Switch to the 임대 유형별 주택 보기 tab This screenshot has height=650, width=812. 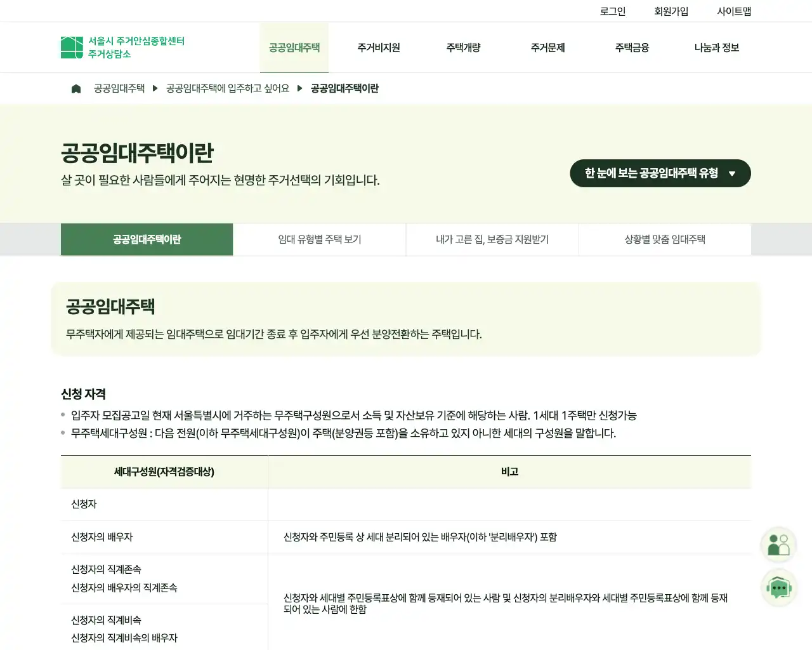click(x=319, y=239)
